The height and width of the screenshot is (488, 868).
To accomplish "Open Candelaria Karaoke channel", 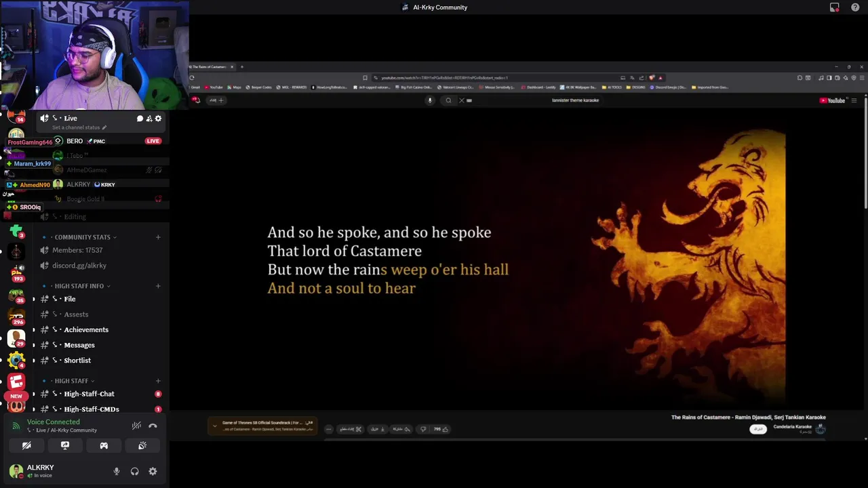I will [793, 427].
